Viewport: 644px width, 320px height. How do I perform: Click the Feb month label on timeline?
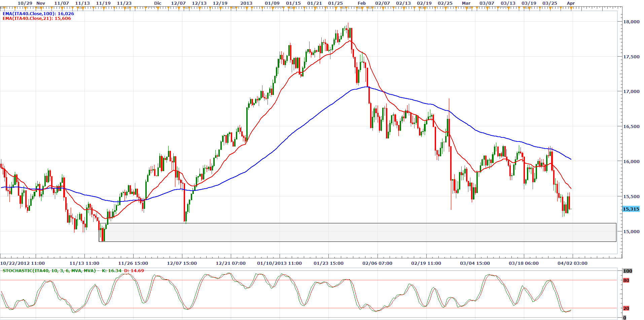362,3
